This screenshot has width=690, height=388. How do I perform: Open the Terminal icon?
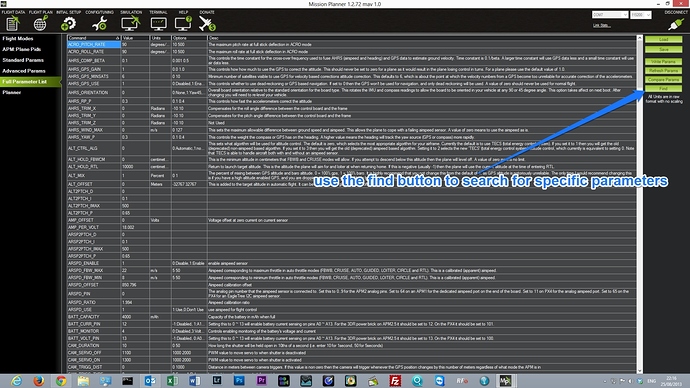pyautogui.click(x=158, y=23)
